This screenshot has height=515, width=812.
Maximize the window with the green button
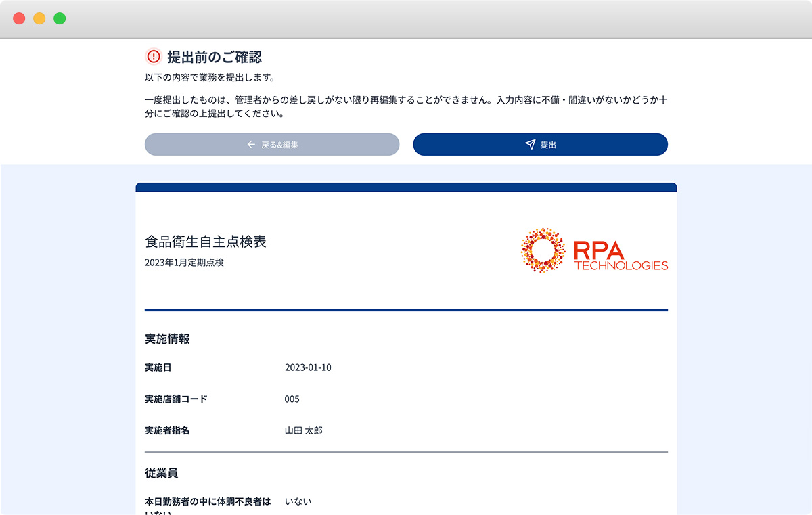pos(60,18)
